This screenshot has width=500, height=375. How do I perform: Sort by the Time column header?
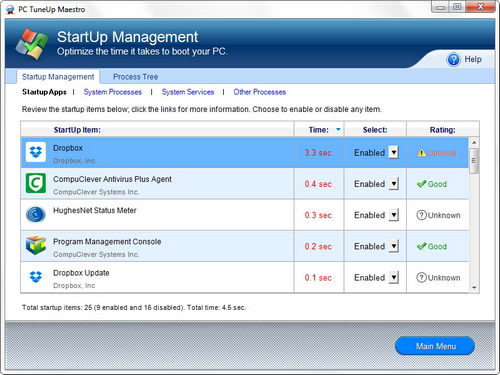(x=319, y=130)
